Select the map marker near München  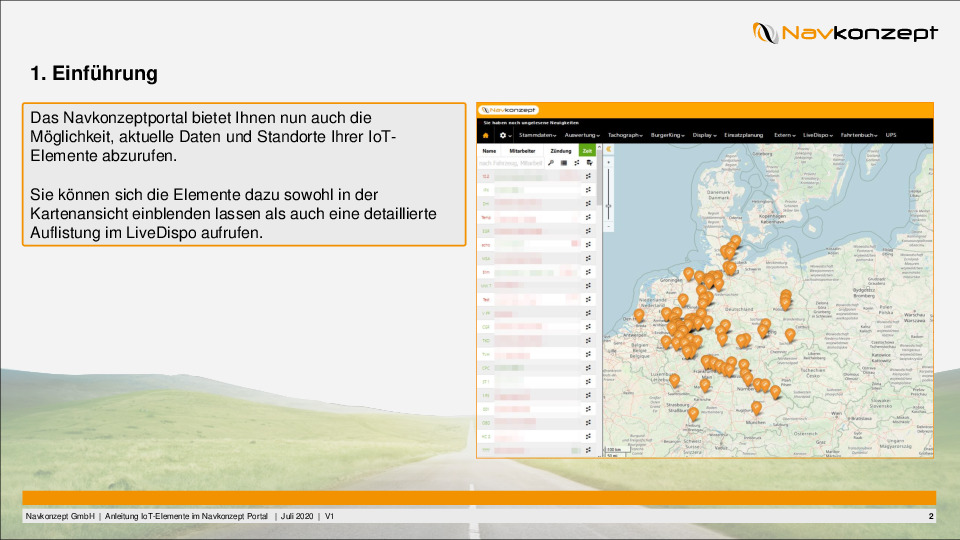click(x=756, y=407)
